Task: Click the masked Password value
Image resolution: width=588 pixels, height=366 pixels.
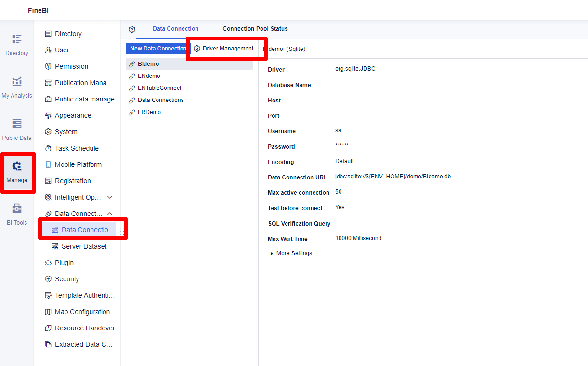Action: coord(342,146)
